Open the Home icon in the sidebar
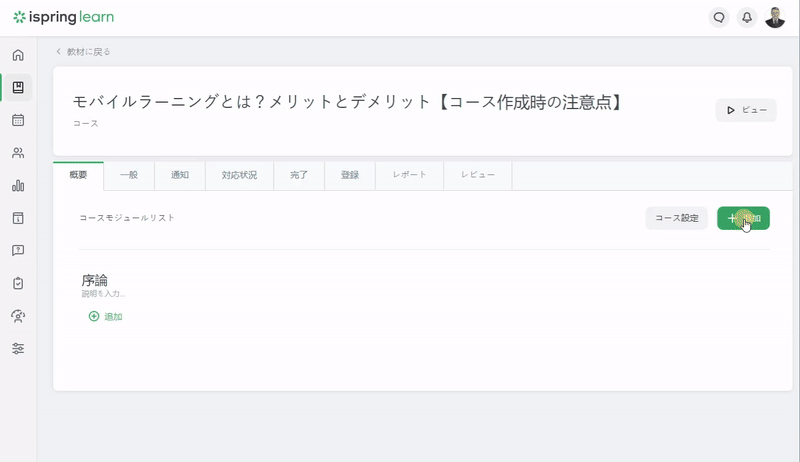Screen dimensions: 800x462 pyautogui.click(x=18, y=55)
